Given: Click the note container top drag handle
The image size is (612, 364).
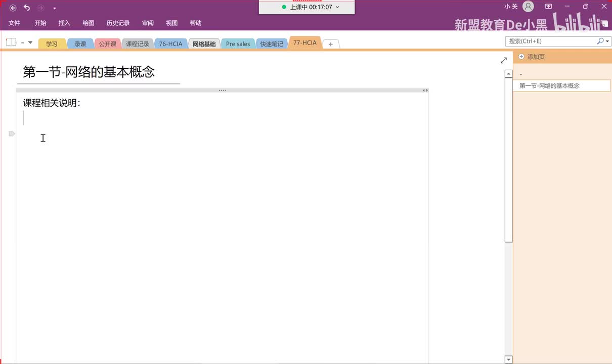Looking at the screenshot, I should (222, 90).
